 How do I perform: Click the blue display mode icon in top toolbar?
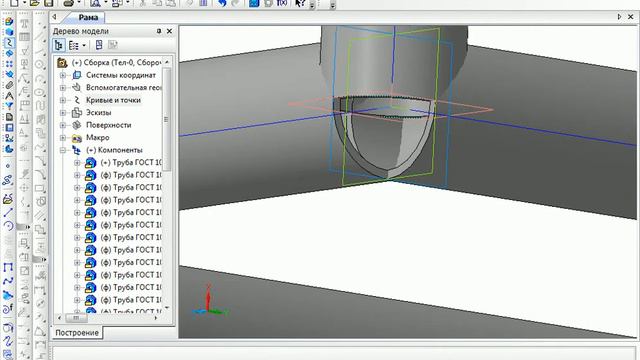click(254, 3)
